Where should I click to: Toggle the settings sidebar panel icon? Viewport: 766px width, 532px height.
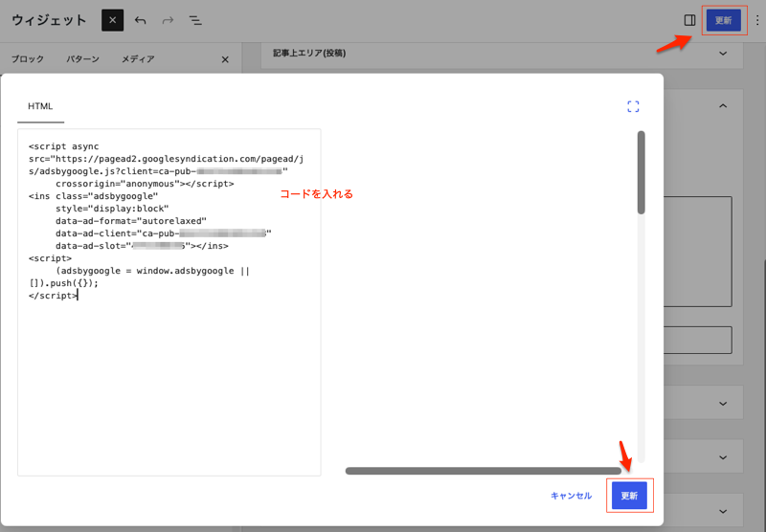[x=689, y=20]
